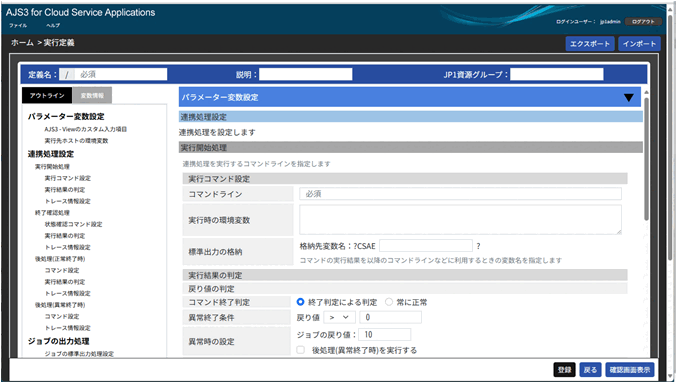The width and height of the screenshot is (677, 383).
Task: Select ジョブの標準出力処理設定 in outline
Action: pyautogui.click(x=79, y=354)
